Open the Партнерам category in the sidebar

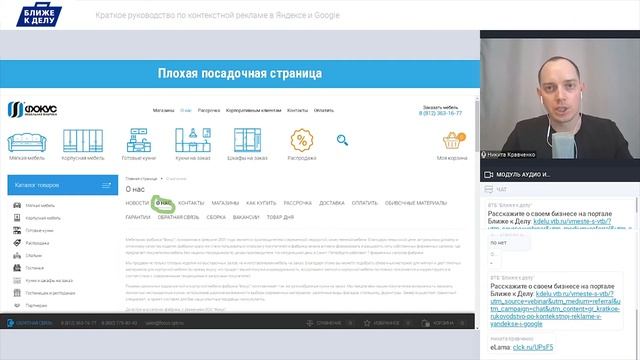36,305
